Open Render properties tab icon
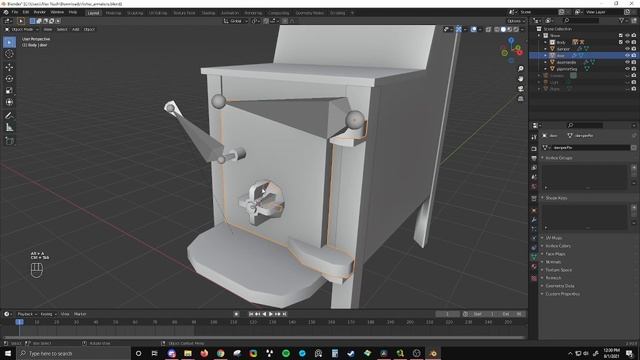The image size is (640, 360). pos(534,149)
